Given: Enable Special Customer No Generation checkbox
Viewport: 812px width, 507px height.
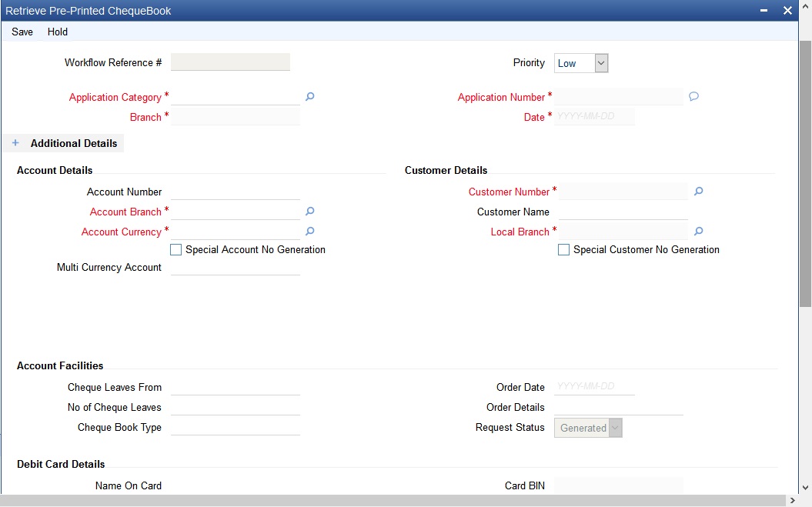Looking at the screenshot, I should (x=563, y=249).
